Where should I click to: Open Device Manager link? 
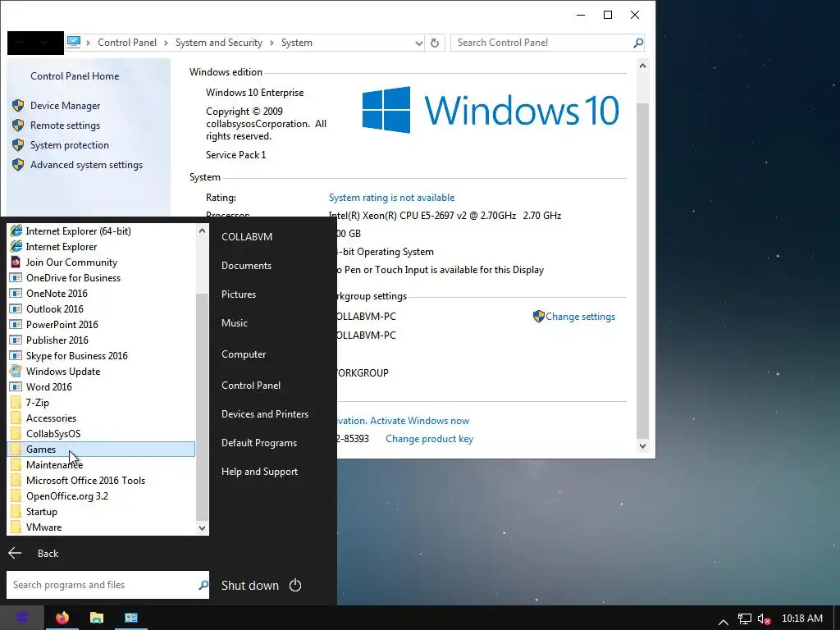(x=65, y=106)
